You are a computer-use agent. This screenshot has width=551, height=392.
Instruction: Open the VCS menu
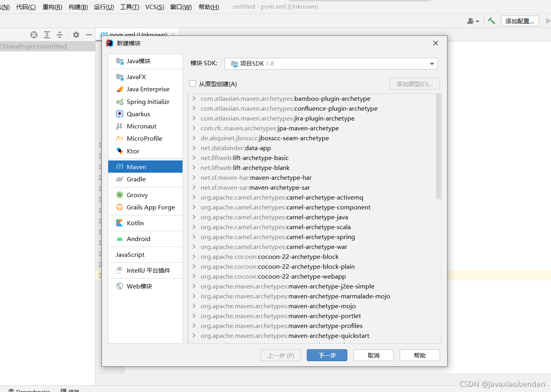click(x=155, y=7)
